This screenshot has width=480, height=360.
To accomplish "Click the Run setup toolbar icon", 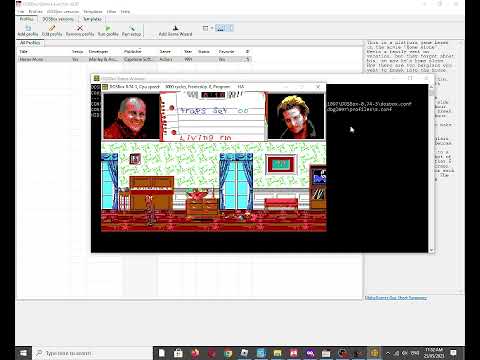I will (x=132, y=31).
